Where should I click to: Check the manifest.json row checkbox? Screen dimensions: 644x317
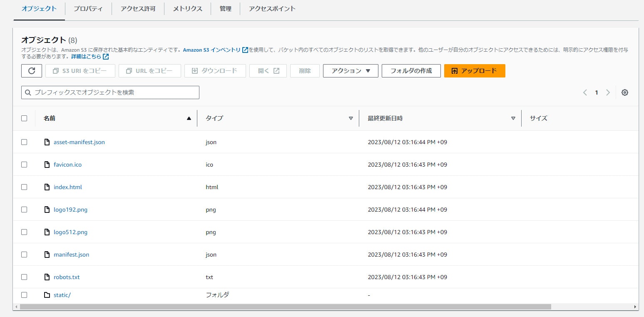pyautogui.click(x=24, y=255)
